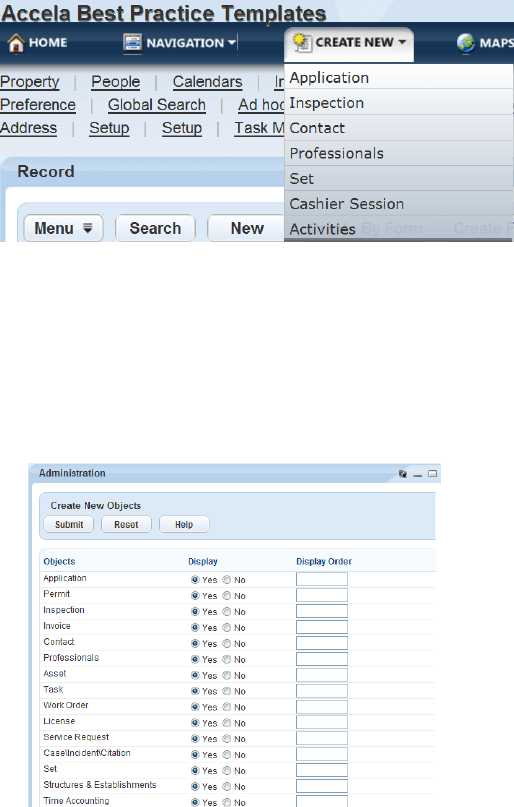
Task: Click the Objects column header
Action: (59, 562)
